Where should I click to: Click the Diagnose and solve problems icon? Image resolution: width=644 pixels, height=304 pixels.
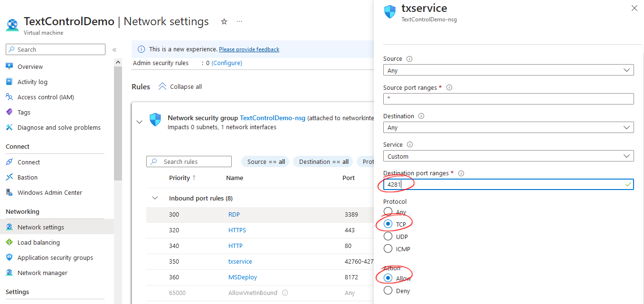(x=9, y=127)
